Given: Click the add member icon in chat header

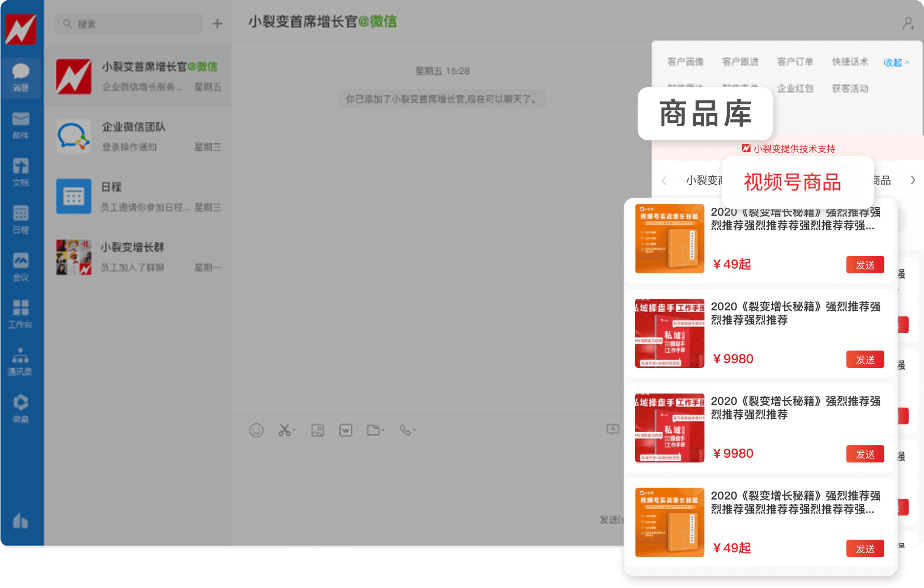Looking at the screenshot, I should pyautogui.click(x=908, y=24).
